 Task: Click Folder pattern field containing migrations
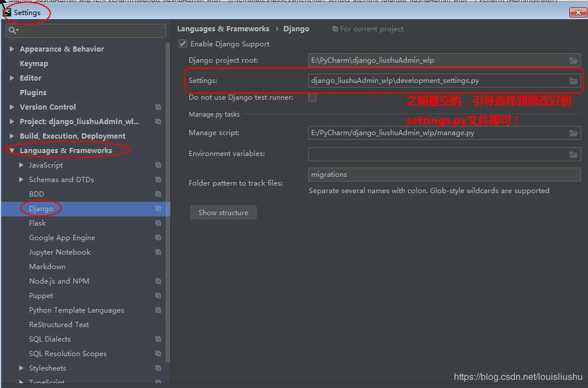coord(445,175)
